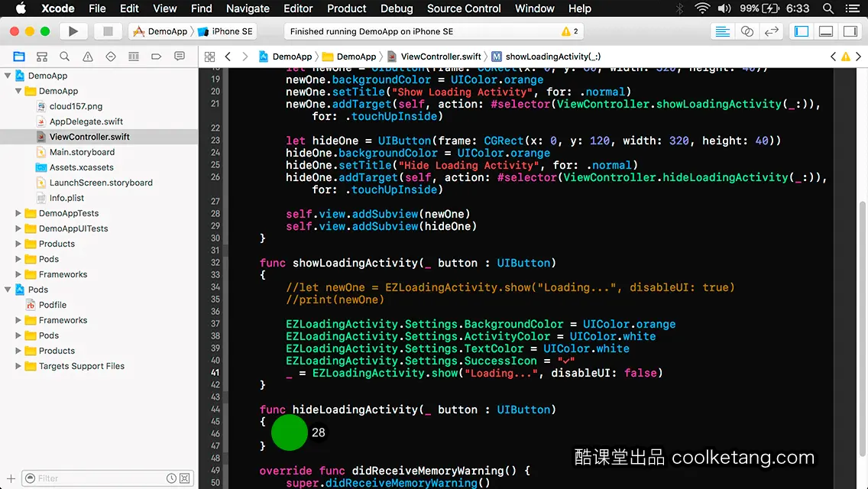868x489 pixels.
Task: Open the related items grid menu
Action: (210, 57)
